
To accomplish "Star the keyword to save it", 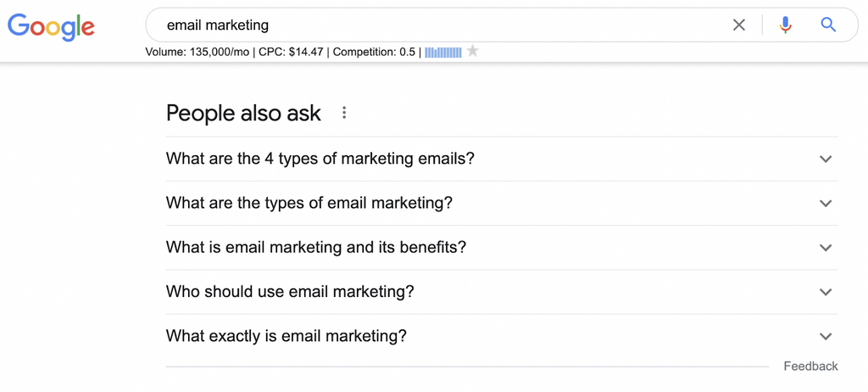I will (x=473, y=52).
